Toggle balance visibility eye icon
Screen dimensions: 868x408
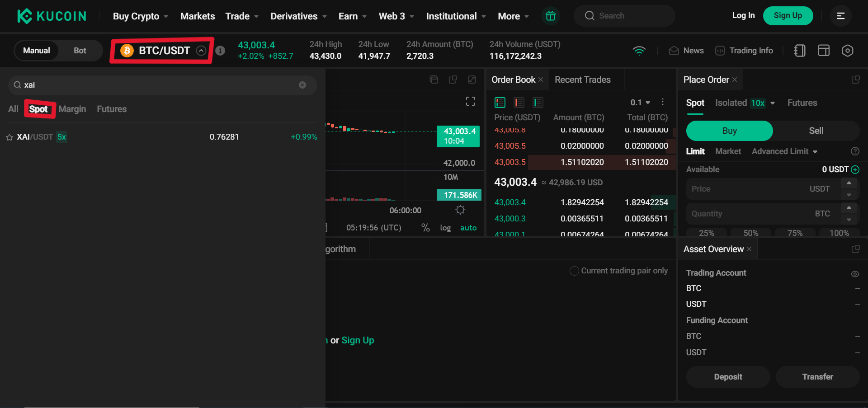[x=855, y=274]
